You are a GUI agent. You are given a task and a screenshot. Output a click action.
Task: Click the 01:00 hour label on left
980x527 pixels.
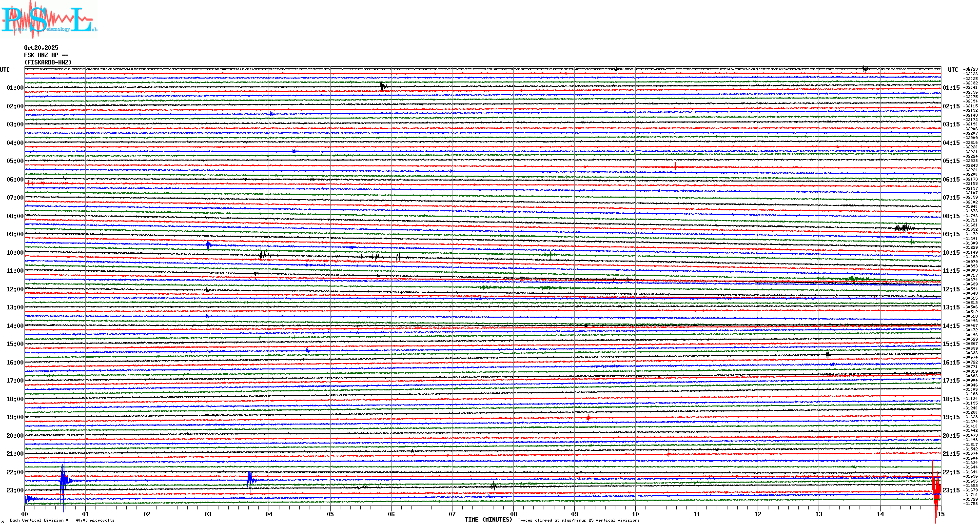pyautogui.click(x=15, y=88)
